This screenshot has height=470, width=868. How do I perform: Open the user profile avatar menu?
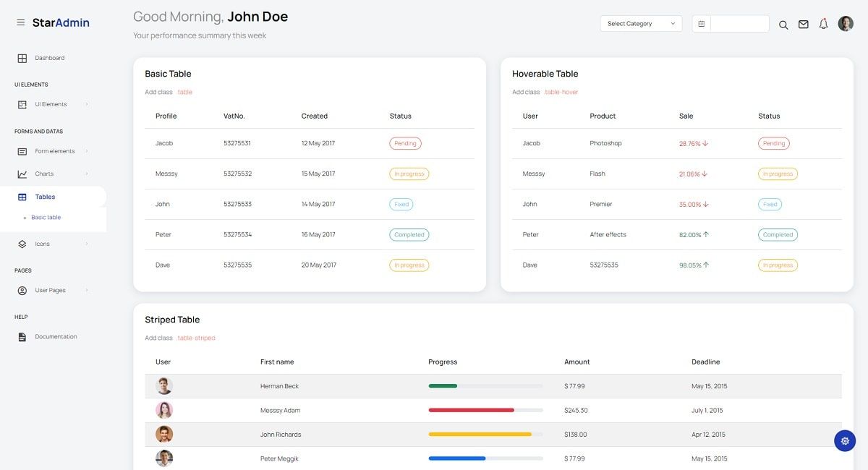pos(846,24)
